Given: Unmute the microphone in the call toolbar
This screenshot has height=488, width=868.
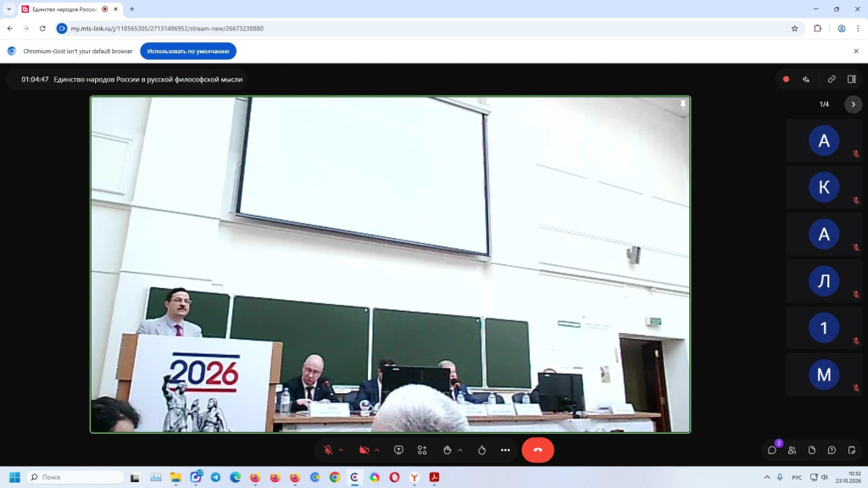Looking at the screenshot, I should 328,451.
